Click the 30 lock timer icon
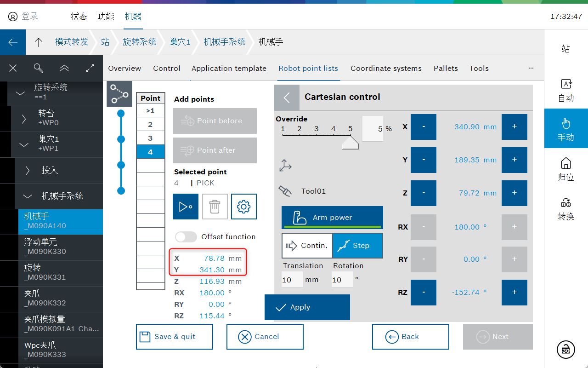Screen dimensions: 588x368 [x=565, y=350]
